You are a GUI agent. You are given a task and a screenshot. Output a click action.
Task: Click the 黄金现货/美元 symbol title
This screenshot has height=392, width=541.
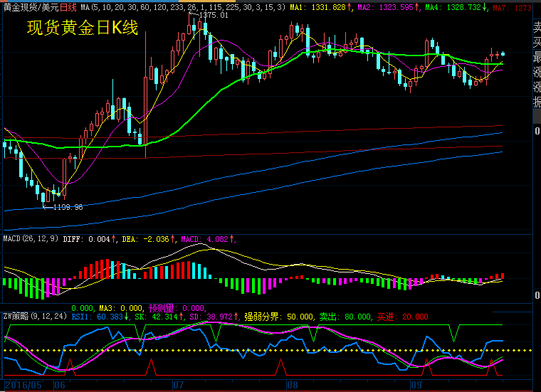(x=31, y=7)
